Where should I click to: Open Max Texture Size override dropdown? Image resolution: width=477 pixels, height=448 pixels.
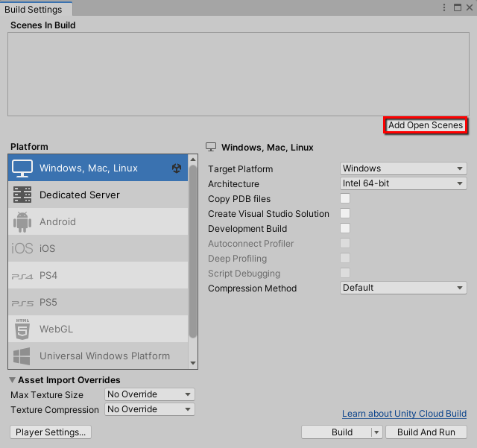[150, 394]
